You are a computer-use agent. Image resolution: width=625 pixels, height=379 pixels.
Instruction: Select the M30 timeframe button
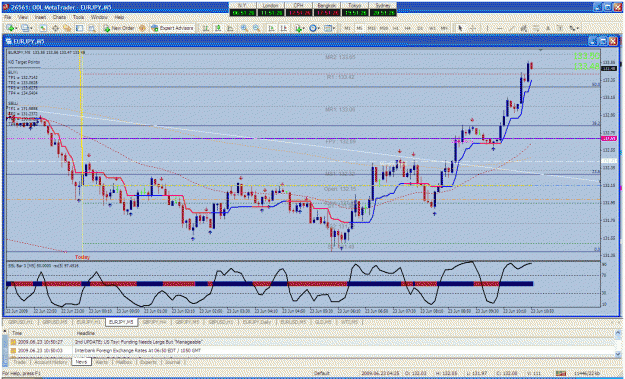pos(384,28)
